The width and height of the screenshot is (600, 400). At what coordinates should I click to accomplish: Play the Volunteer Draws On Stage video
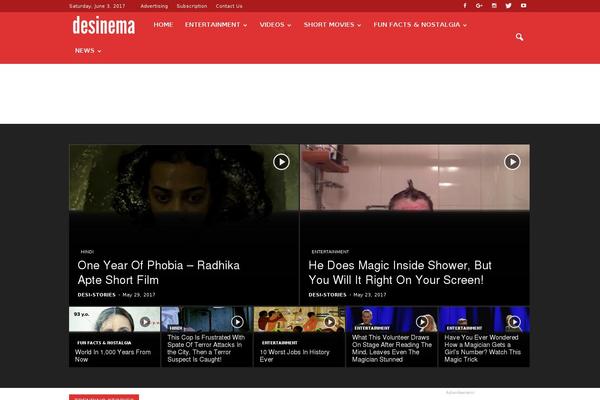[x=422, y=322]
